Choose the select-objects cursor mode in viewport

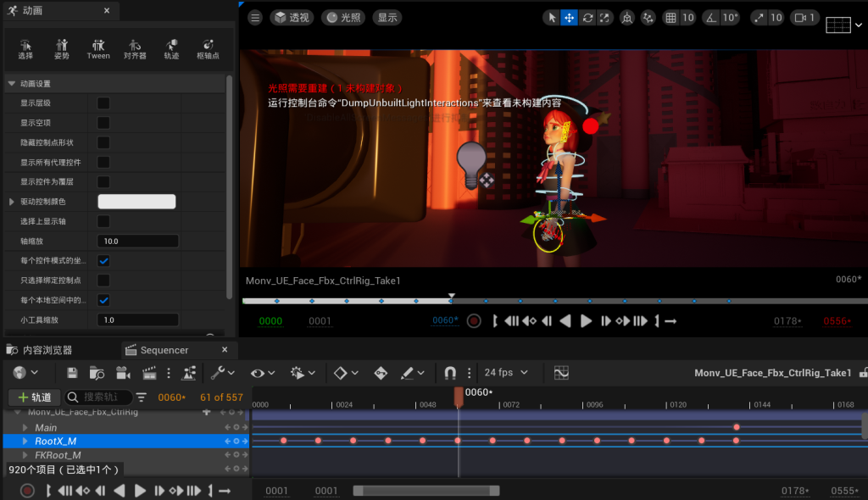tap(552, 18)
